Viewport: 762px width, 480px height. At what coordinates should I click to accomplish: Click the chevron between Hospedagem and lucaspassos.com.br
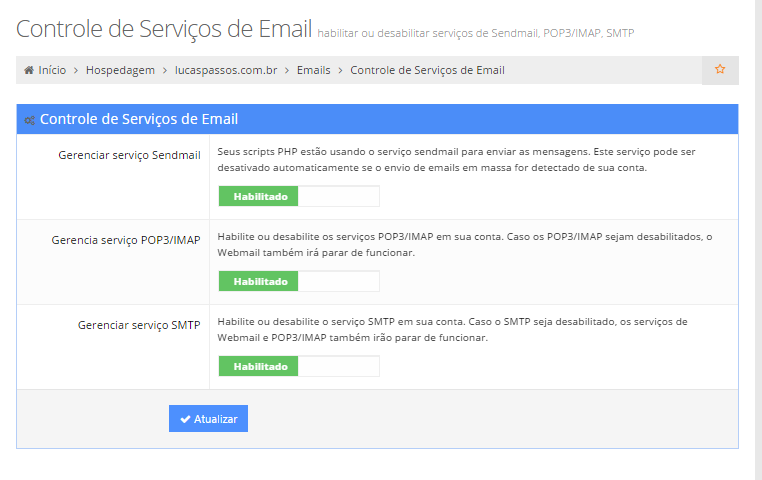point(164,71)
